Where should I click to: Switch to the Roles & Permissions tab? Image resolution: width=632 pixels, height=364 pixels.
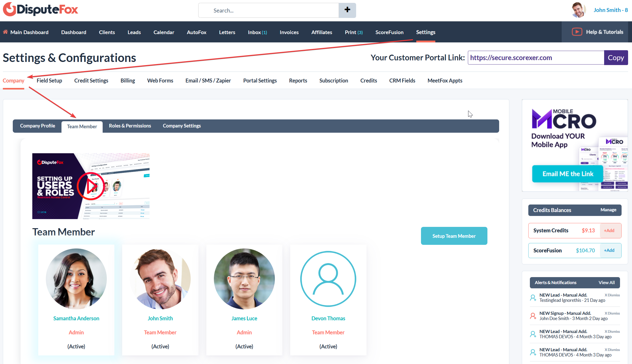(130, 126)
